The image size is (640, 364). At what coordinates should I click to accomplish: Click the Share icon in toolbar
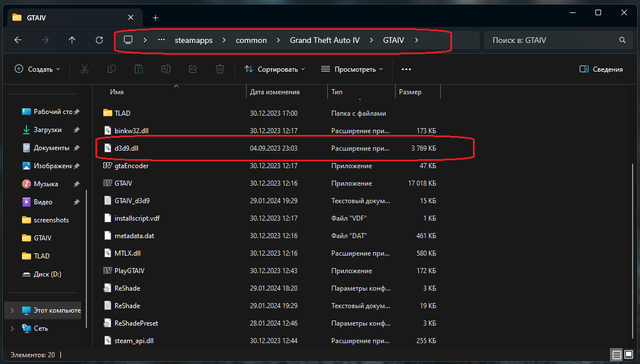[193, 69]
